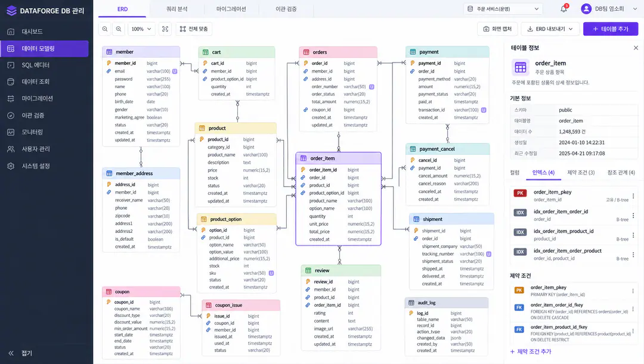The width and height of the screenshot is (644, 364).
Task: Switch to the 이관 검증 top tab
Action: pos(286,9)
